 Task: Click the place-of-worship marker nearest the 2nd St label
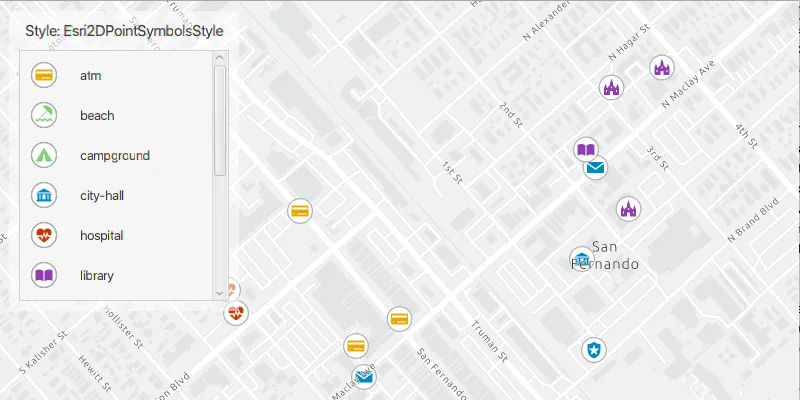[611, 87]
